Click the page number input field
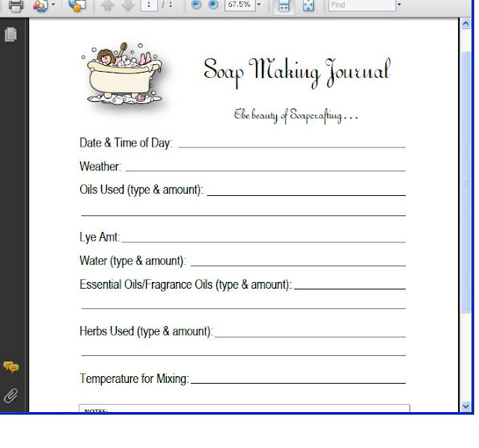The height and width of the screenshot is (448, 479). pos(149,4)
